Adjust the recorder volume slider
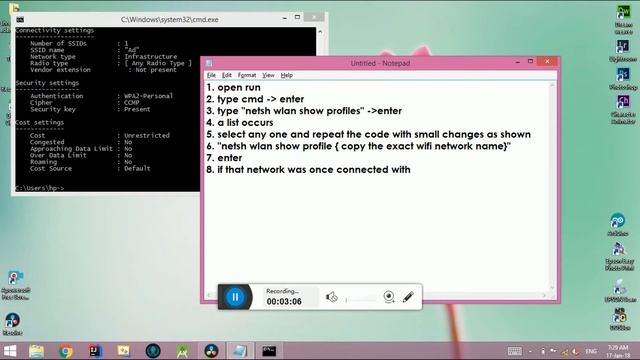 pos(361,300)
